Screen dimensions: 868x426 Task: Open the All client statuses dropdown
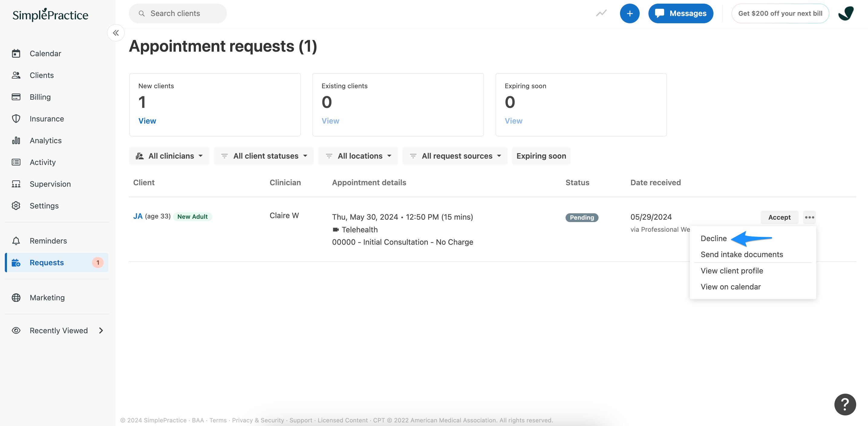point(263,156)
